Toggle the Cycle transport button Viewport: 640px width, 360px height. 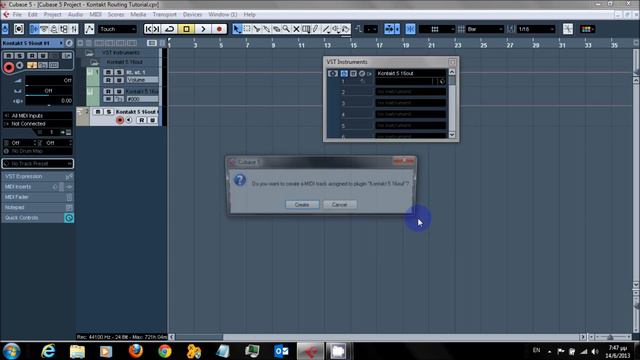tap(169, 29)
